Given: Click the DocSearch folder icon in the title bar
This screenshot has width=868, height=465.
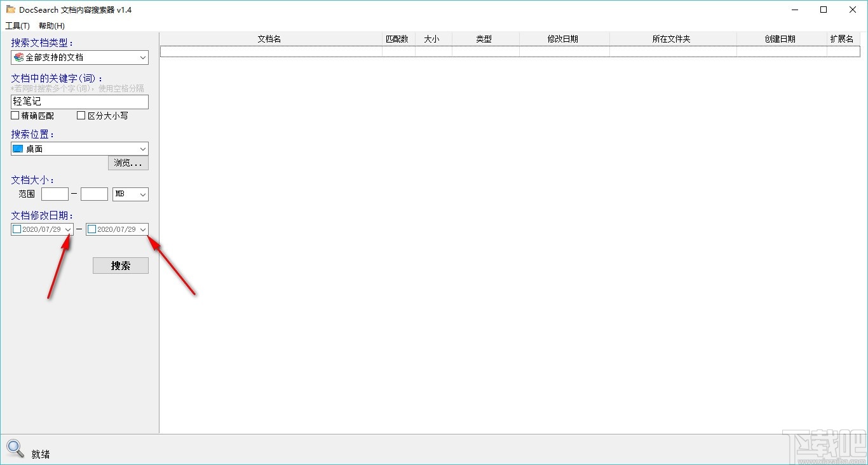Looking at the screenshot, I should click(x=10, y=10).
